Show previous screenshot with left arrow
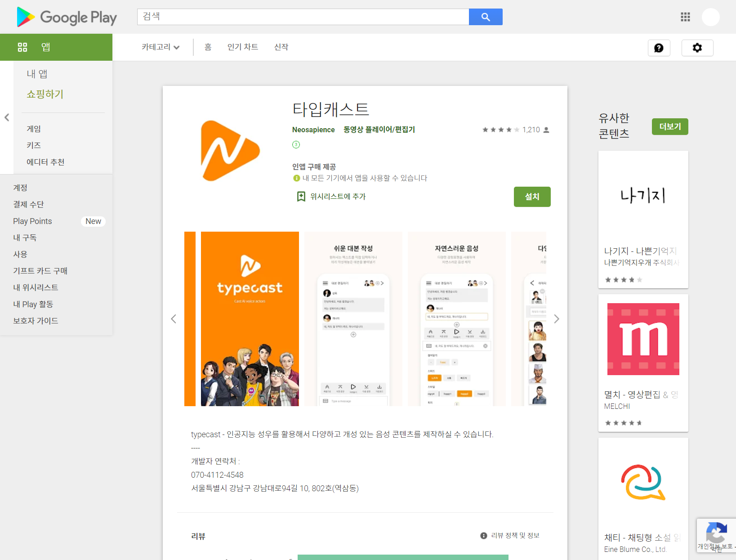 [174, 319]
